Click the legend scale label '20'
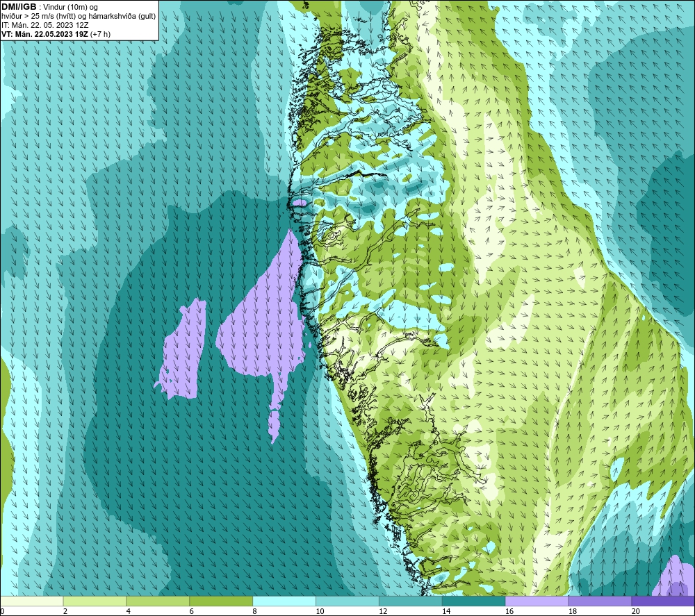The height and width of the screenshot is (616, 695). (636, 611)
